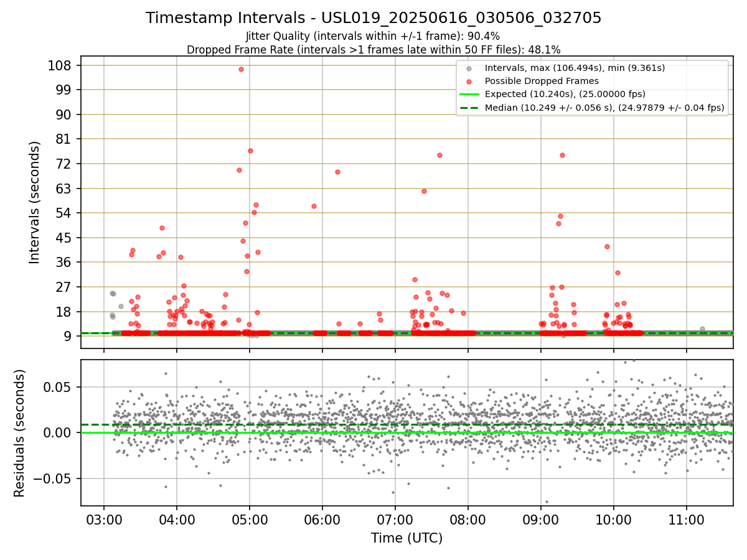Click the plot title 'Timestamp Intervals - USL019_20250616_030506_032705'
Image resolution: width=747 pixels, height=560 pixels.
pos(374,18)
